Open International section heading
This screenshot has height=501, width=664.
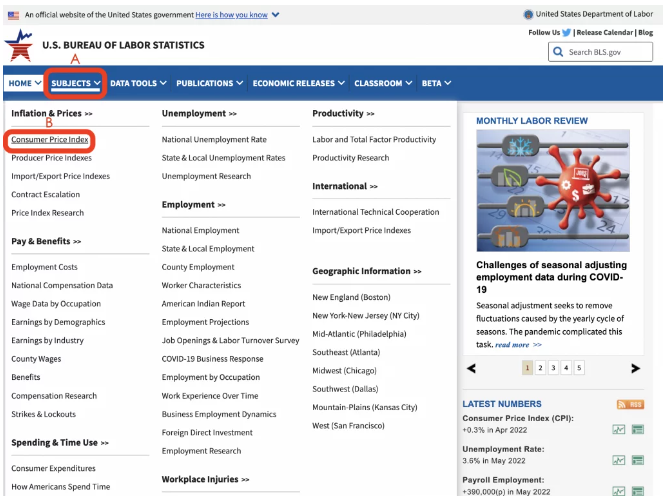pos(345,186)
